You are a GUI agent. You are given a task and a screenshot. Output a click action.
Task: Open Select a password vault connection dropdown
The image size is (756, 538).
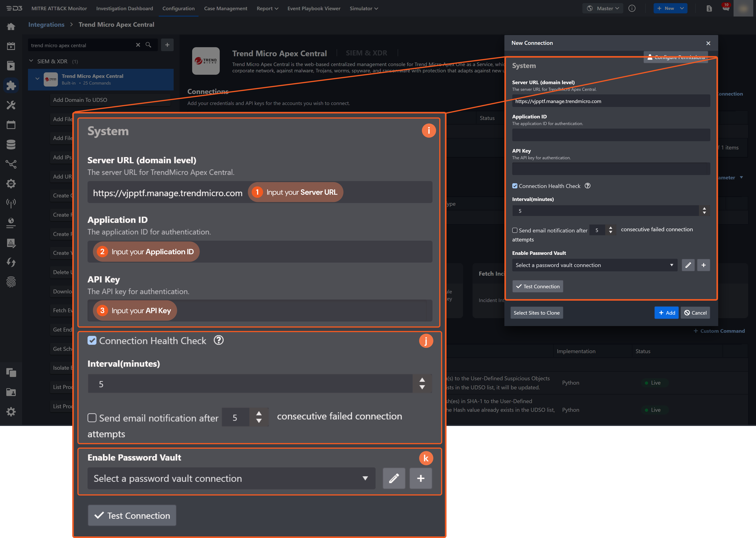coord(595,265)
